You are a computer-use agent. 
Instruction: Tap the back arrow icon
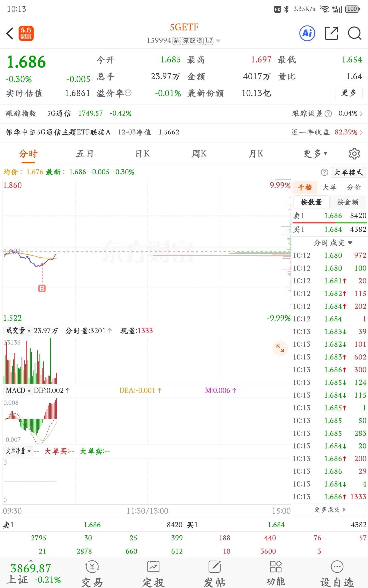click(x=10, y=33)
